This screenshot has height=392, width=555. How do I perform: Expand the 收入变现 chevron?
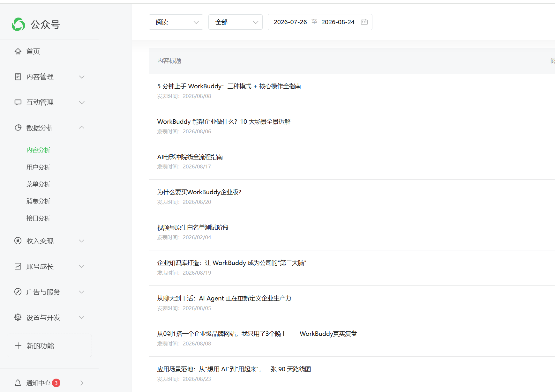[82, 241]
